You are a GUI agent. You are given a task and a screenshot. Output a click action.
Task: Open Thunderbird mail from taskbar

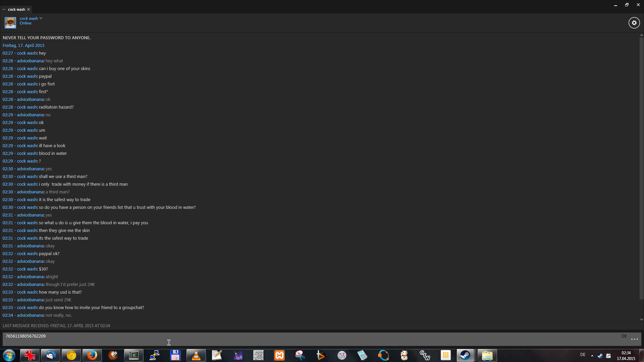(51, 355)
